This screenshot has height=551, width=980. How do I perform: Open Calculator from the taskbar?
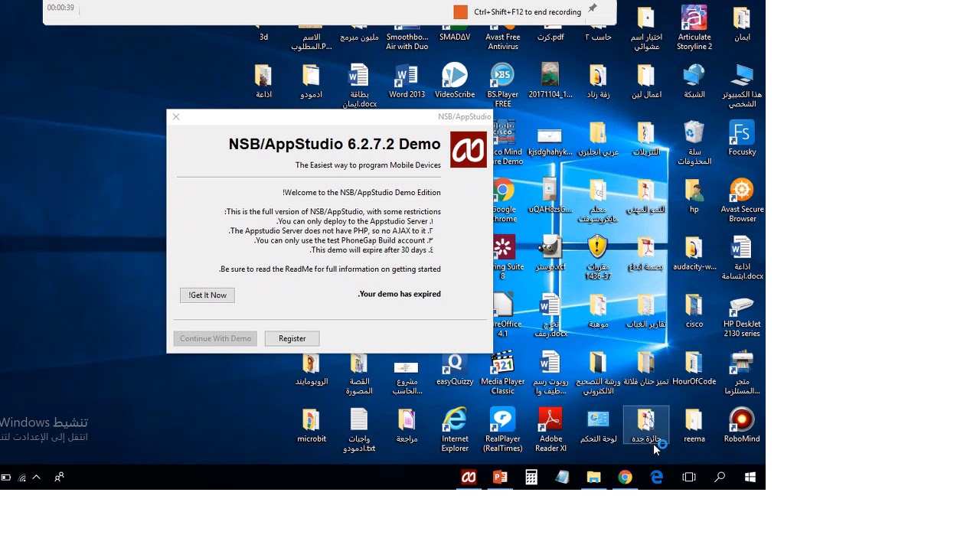(531, 477)
